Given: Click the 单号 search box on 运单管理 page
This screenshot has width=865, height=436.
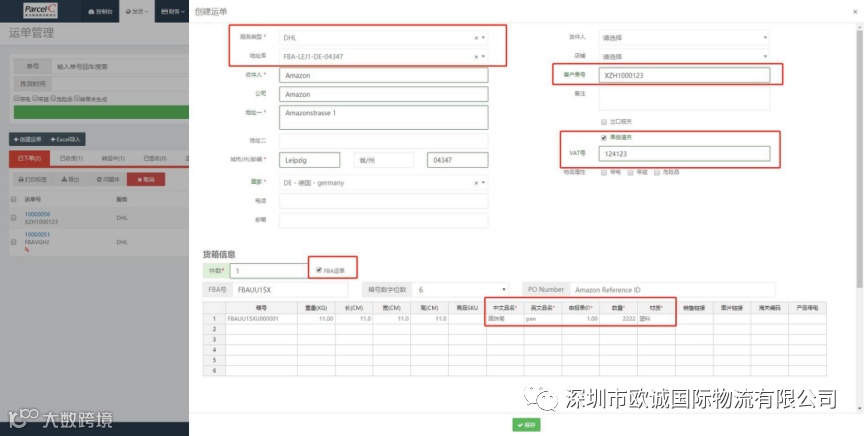Looking at the screenshot, I should pos(121,66).
